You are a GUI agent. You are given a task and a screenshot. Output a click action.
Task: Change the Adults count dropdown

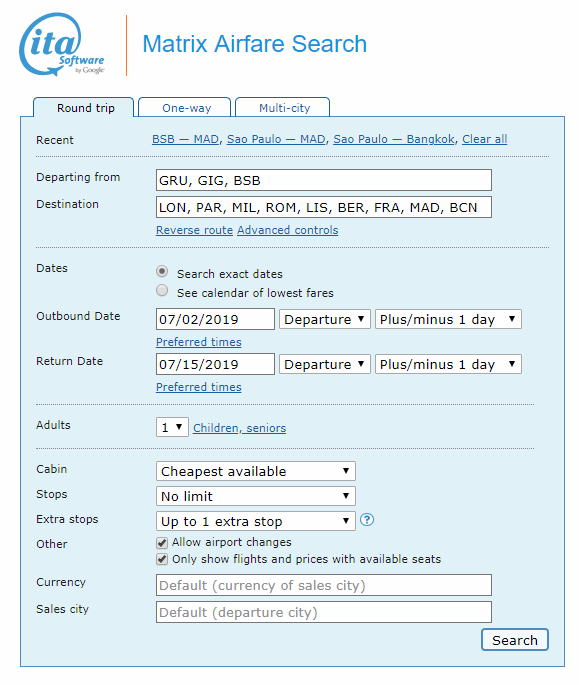[172, 427]
